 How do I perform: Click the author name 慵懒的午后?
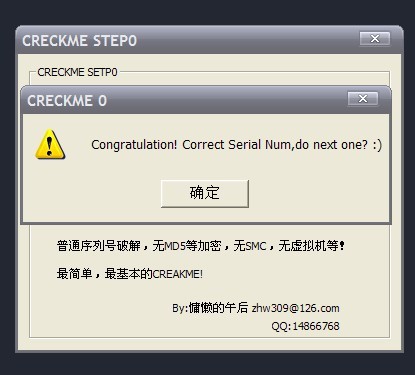pyautogui.click(x=218, y=308)
